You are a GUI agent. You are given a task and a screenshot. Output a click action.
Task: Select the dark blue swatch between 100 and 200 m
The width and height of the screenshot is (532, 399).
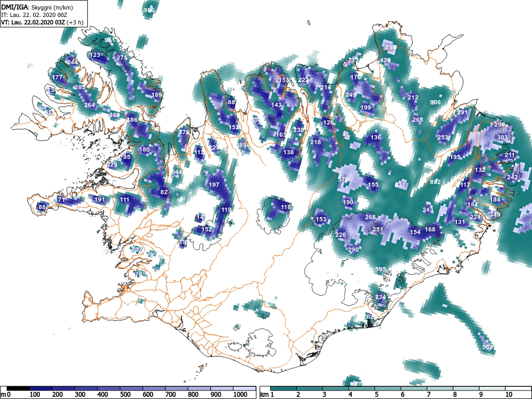tap(41, 389)
